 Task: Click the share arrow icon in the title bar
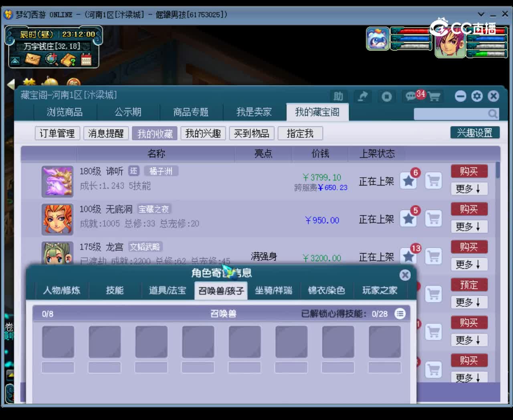coord(363,97)
